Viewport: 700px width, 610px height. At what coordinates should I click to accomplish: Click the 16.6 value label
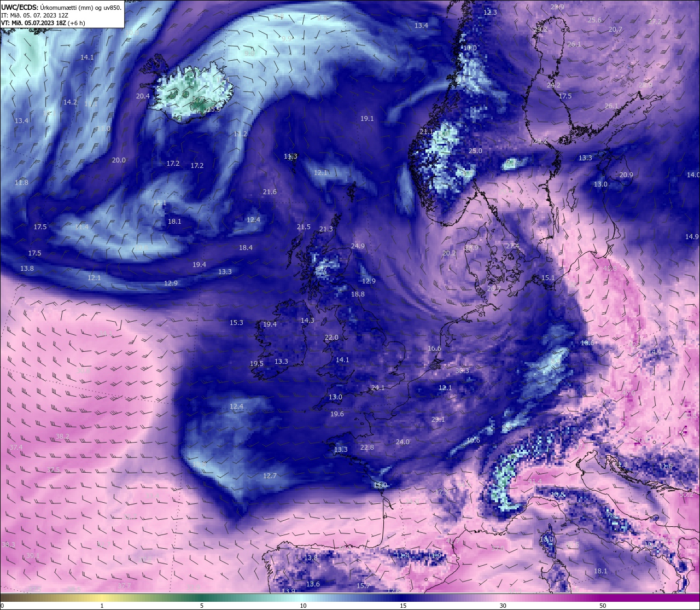[x=434, y=348]
